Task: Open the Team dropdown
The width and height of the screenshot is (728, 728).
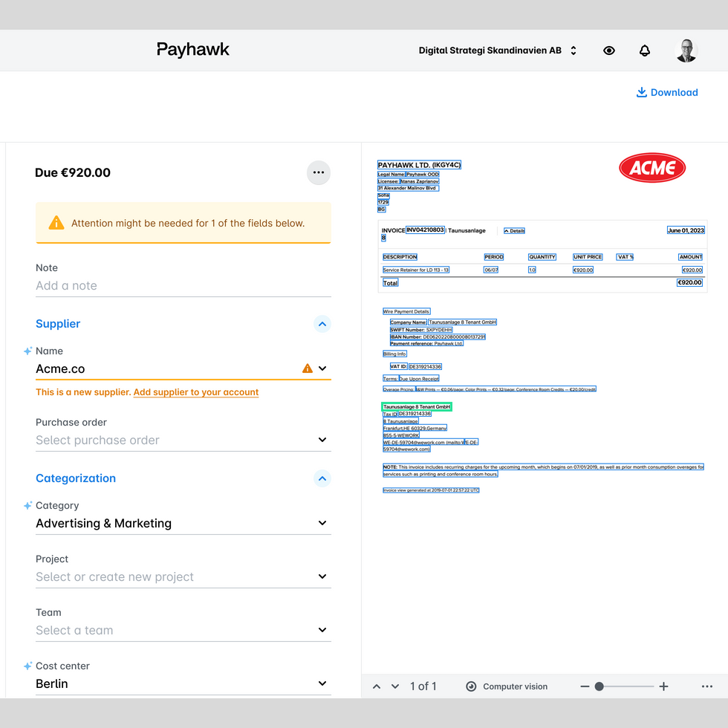Action: click(183, 630)
